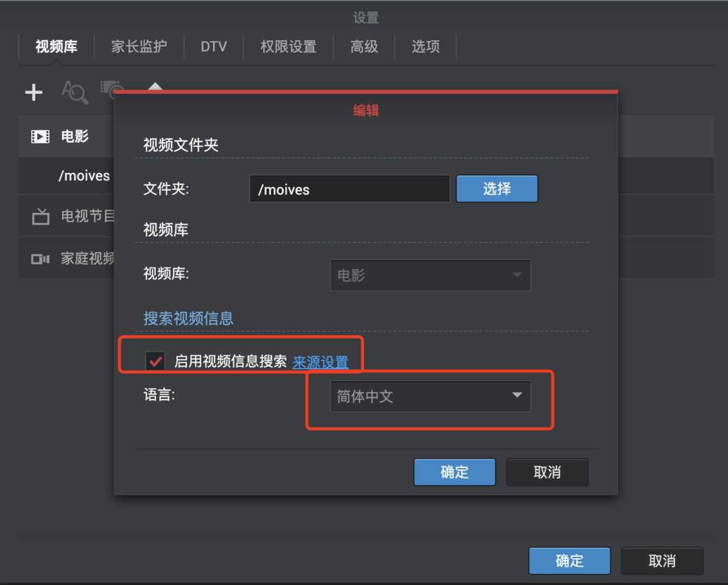Open the 语言 dropdown showing 简体中文
Screen dimensions: 728x585
coord(430,396)
